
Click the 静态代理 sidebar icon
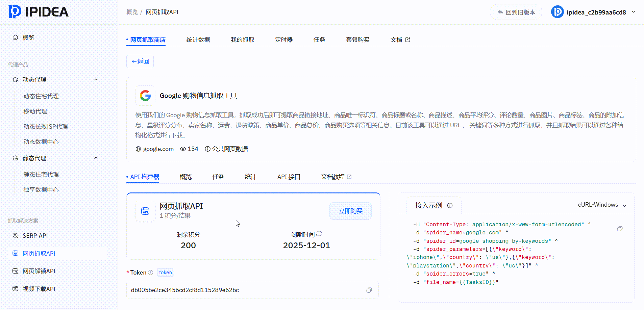(15, 158)
